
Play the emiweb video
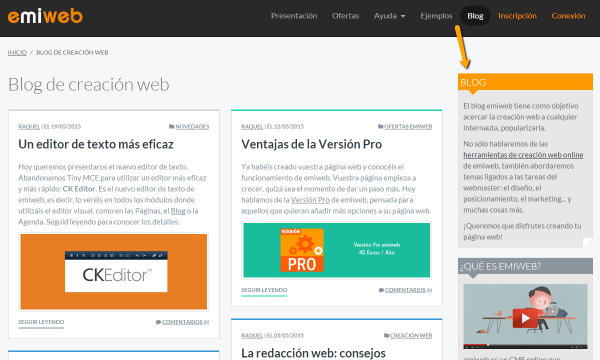(x=525, y=318)
